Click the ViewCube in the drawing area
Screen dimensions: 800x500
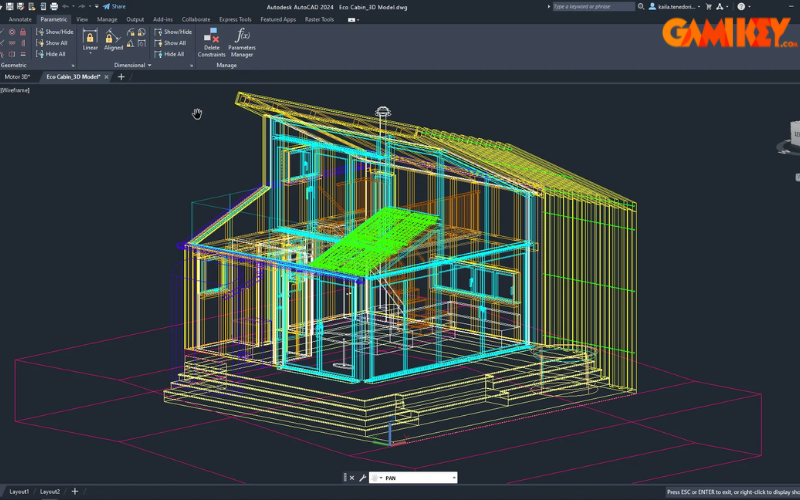coord(792,135)
